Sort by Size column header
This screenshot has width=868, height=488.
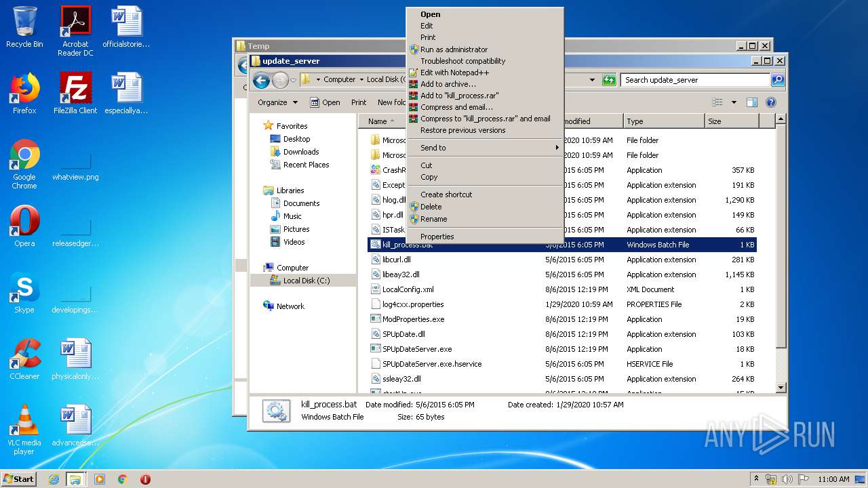731,121
